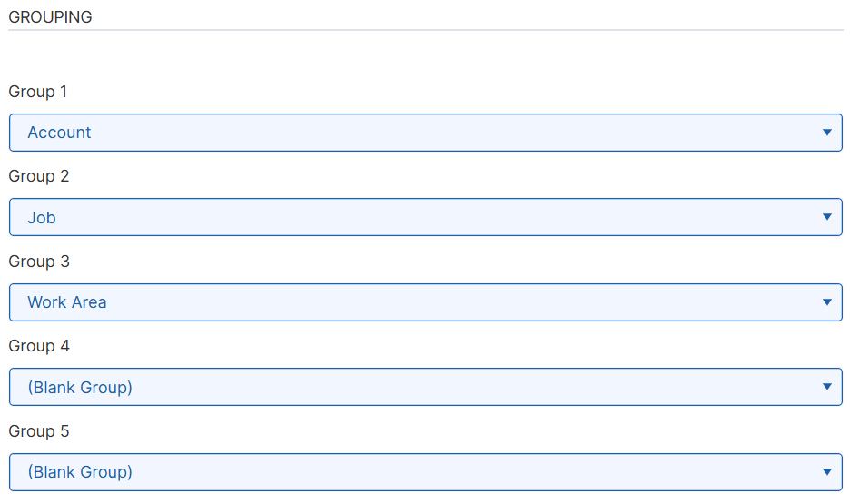Select the Group 5 field label
Image resolution: width=850 pixels, height=504 pixels.
[x=38, y=431]
